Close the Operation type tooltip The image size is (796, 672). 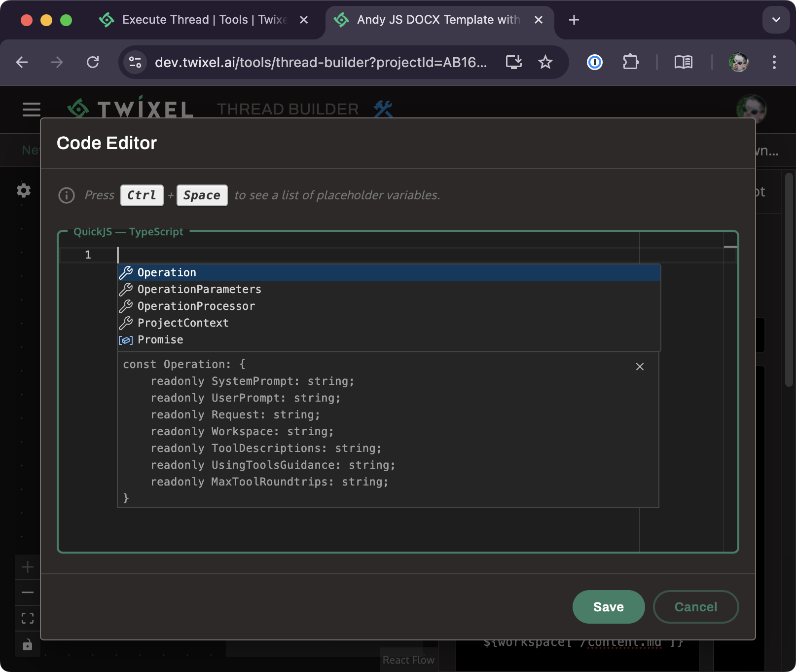(x=640, y=367)
